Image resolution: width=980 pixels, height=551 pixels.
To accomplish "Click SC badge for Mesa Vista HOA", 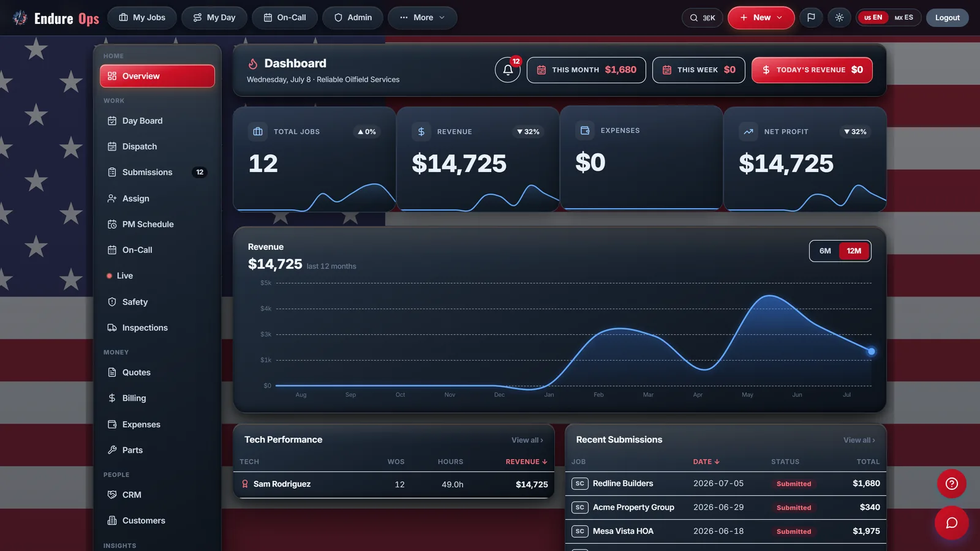I will [579, 531].
